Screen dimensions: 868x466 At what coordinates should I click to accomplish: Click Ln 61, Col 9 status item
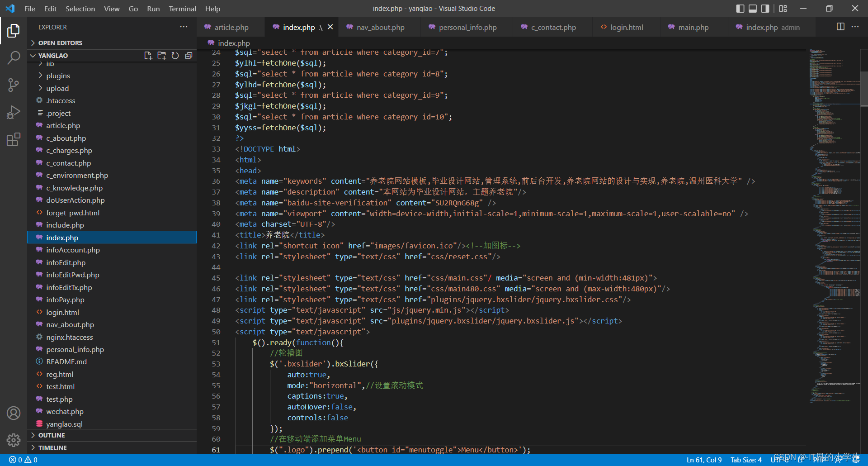click(x=704, y=460)
